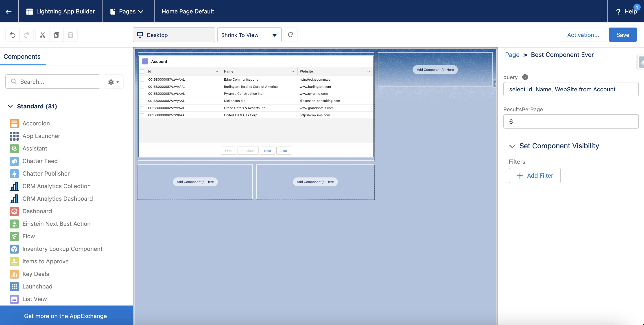The width and height of the screenshot is (644, 325).
Task: Click the query input field
Action: point(571,89)
